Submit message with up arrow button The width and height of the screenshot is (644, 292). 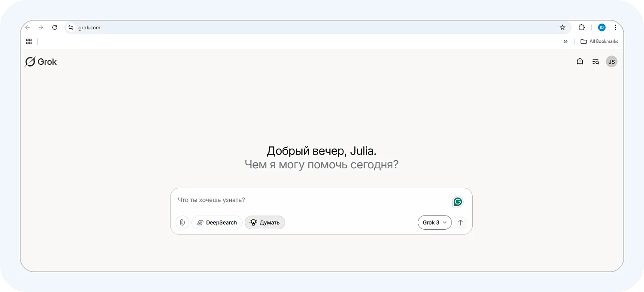pos(460,222)
